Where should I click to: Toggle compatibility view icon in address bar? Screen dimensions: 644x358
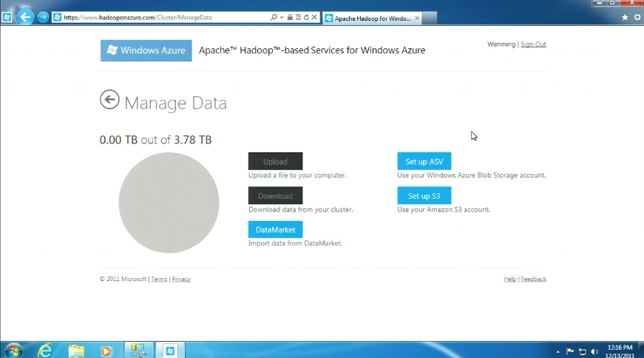[298, 17]
